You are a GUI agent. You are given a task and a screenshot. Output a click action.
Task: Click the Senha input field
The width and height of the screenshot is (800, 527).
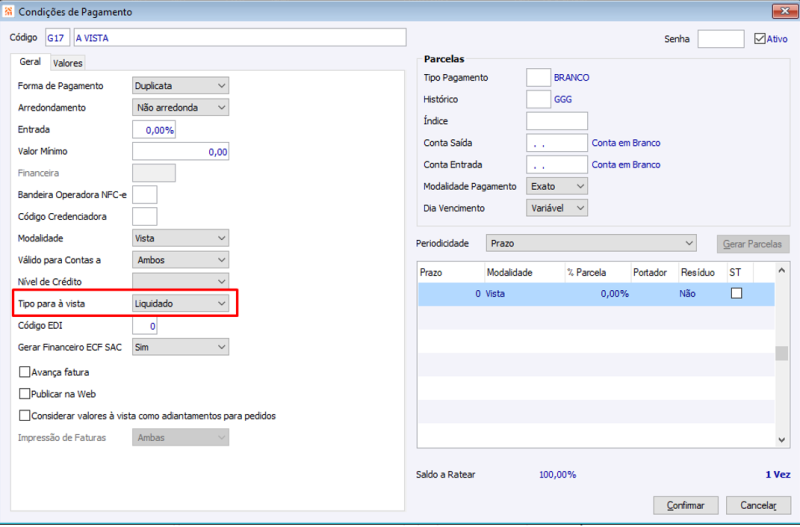coord(721,39)
